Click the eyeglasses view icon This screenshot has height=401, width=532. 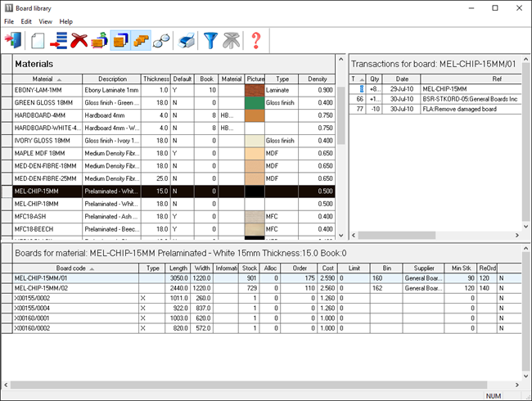[162, 39]
